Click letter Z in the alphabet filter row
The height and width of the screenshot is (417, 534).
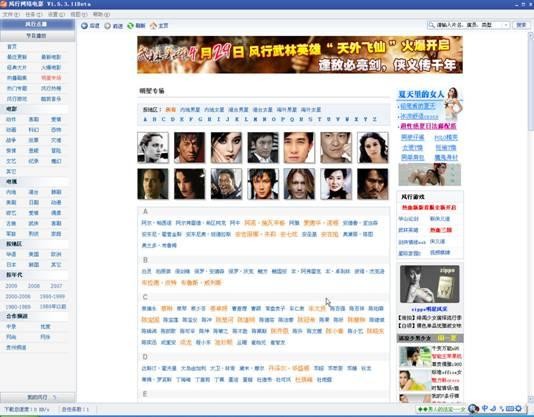[x=375, y=120]
